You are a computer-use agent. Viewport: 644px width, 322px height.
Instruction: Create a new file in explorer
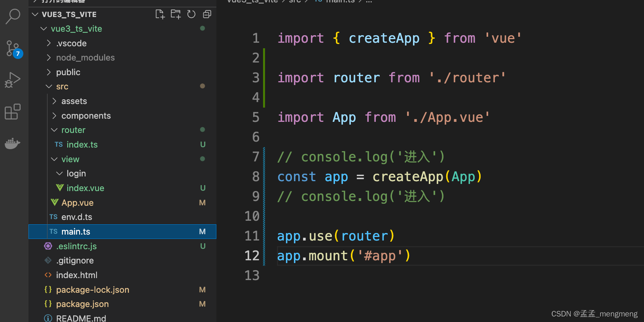160,14
